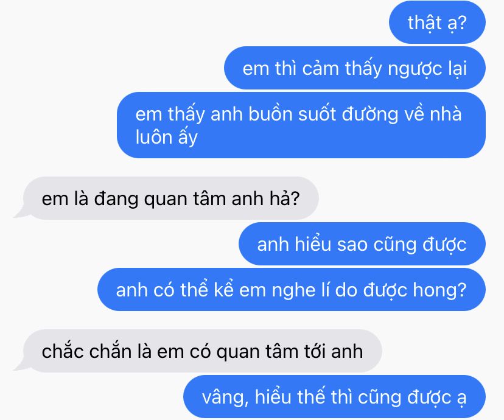Click the words "ngược lại" in the second message

tap(427, 69)
